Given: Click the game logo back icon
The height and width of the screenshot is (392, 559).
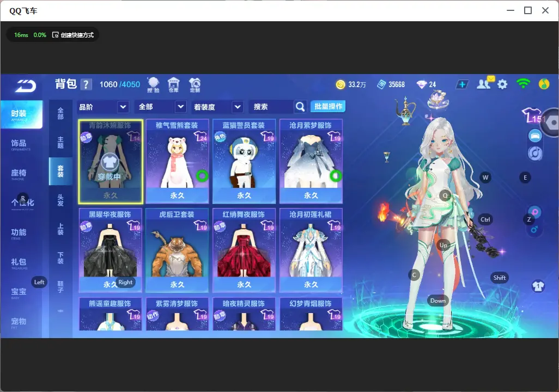Looking at the screenshot, I should (26, 86).
